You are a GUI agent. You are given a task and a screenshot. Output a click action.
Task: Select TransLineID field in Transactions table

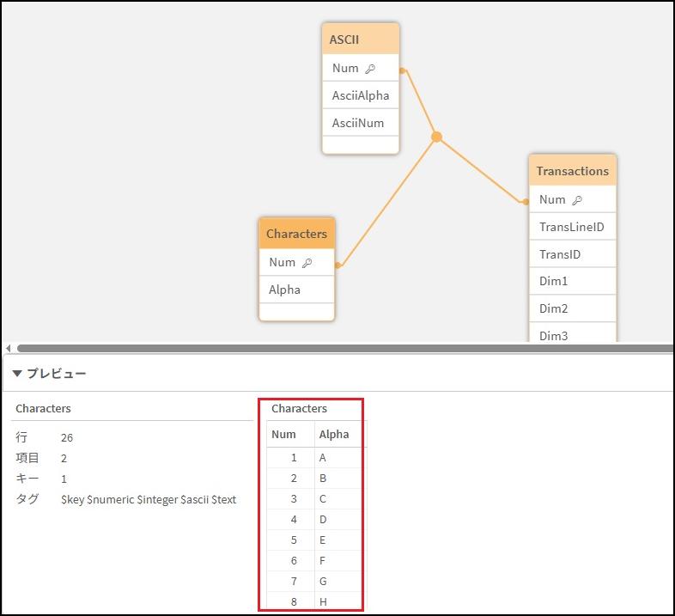pyautogui.click(x=572, y=227)
